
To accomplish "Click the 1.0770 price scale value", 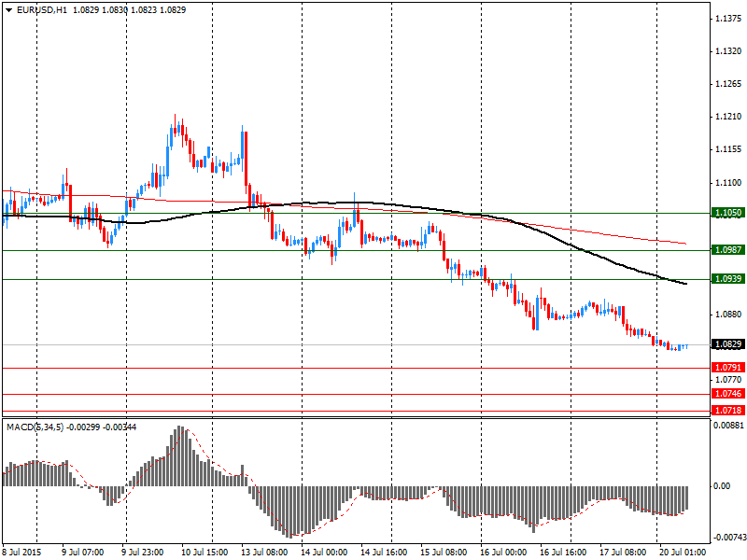I will [x=728, y=380].
